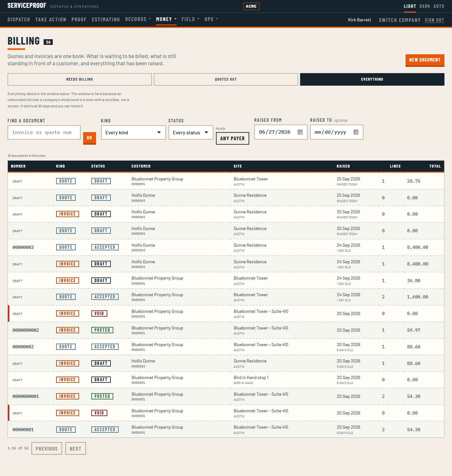
Task: Switch theme to Auto
Action: (x=439, y=6)
